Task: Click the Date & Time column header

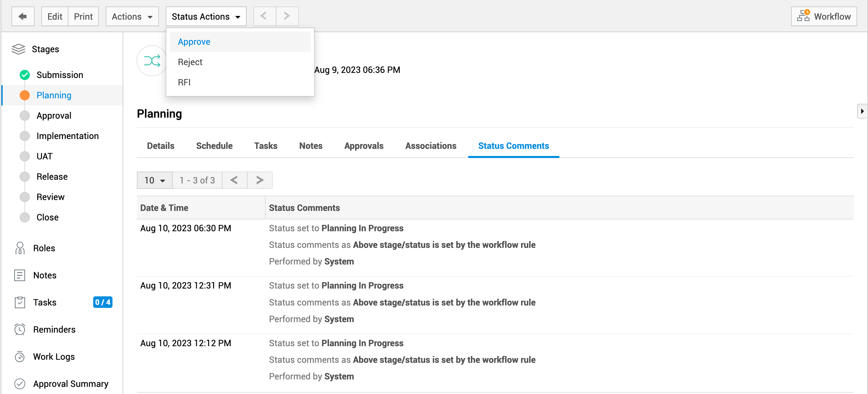Action: pyautogui.click(x=201, y=208)
